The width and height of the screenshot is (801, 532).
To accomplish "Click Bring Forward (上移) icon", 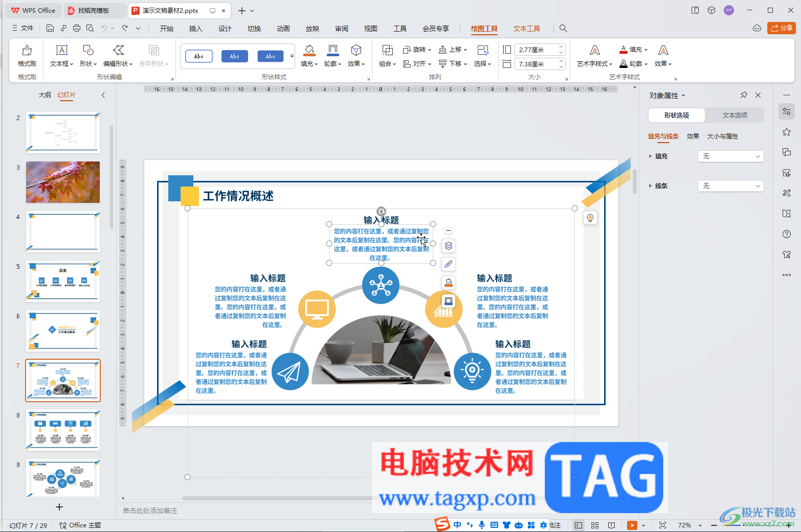I will click(x=443, y=50).
